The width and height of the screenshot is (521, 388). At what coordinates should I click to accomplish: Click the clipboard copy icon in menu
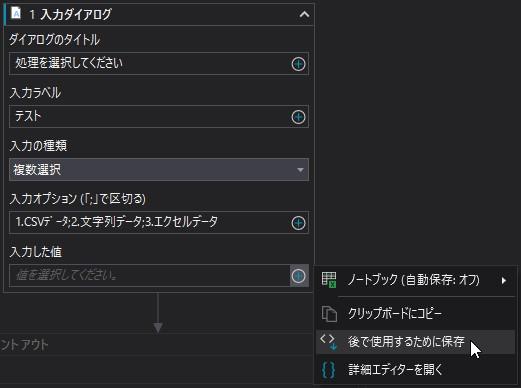[x=329, y=314]
